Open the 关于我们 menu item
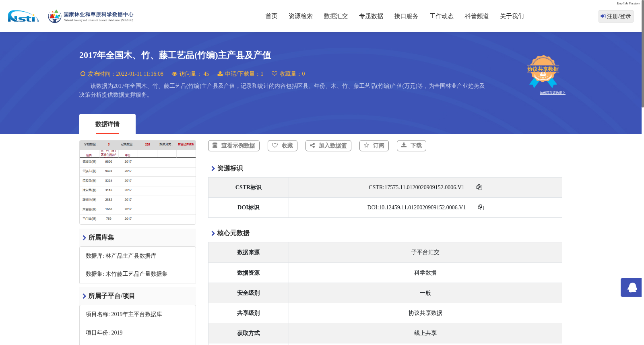 point(512,16)
